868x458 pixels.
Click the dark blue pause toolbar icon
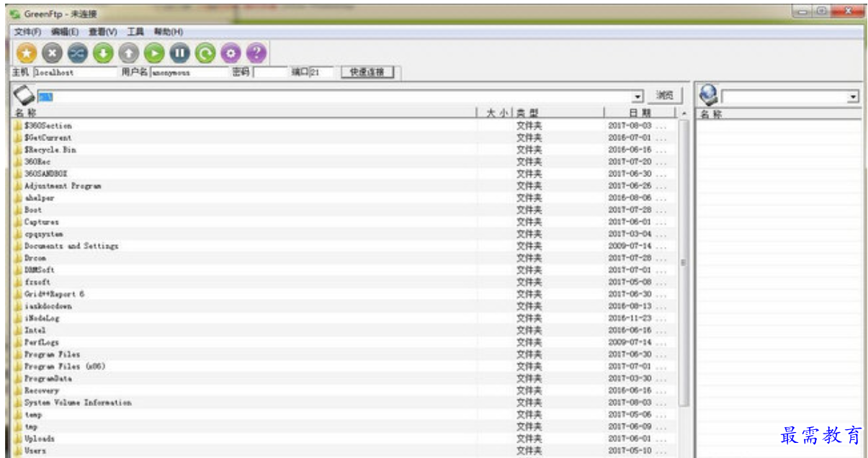(x=180, y=53)
